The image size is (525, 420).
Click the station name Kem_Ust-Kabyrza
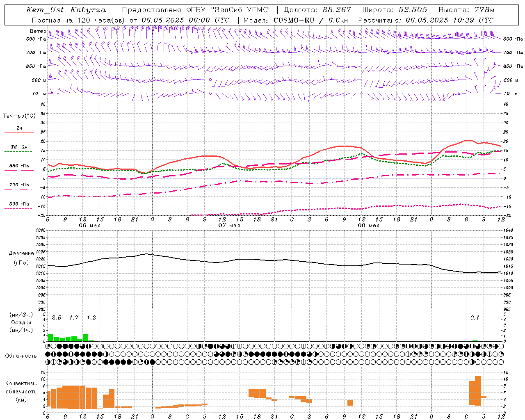pyautogui.click(x=66, y=10)
